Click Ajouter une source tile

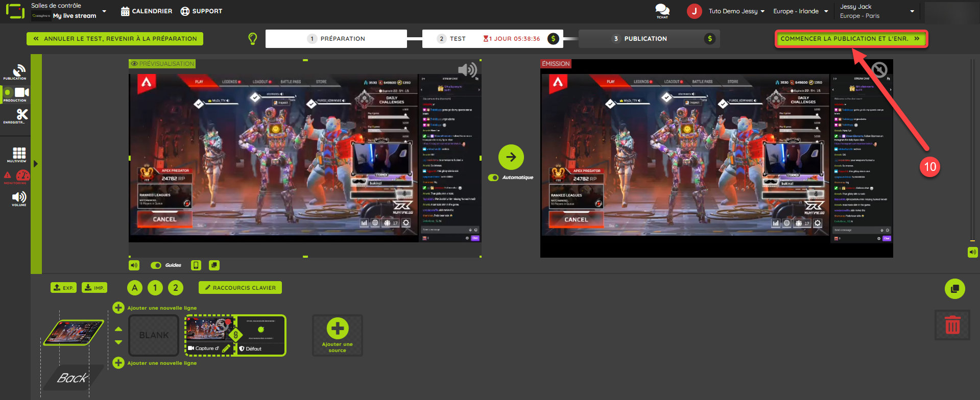tap(338, 335)
